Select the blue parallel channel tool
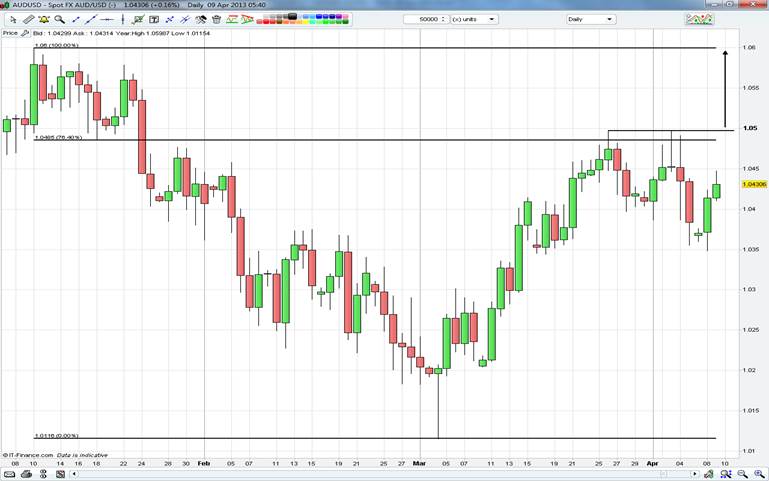Screen dimensions: 769x481 click(x=185, y=20)
